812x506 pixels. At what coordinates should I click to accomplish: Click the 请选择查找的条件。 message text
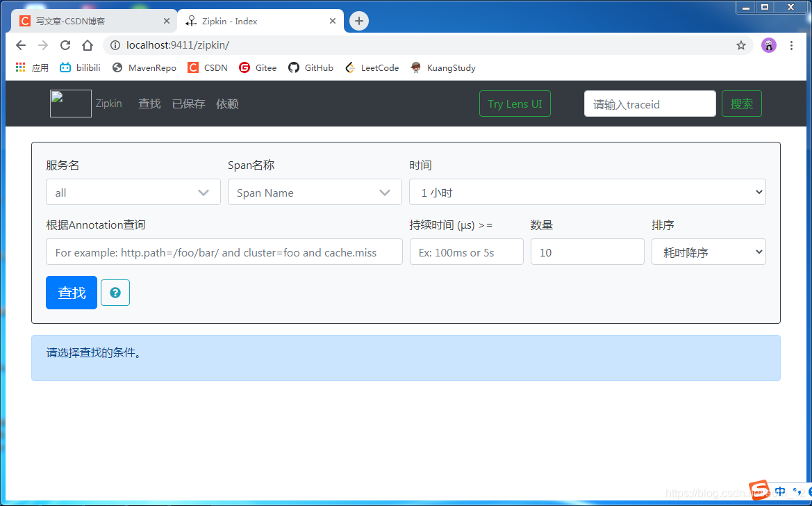coord(94,353)
